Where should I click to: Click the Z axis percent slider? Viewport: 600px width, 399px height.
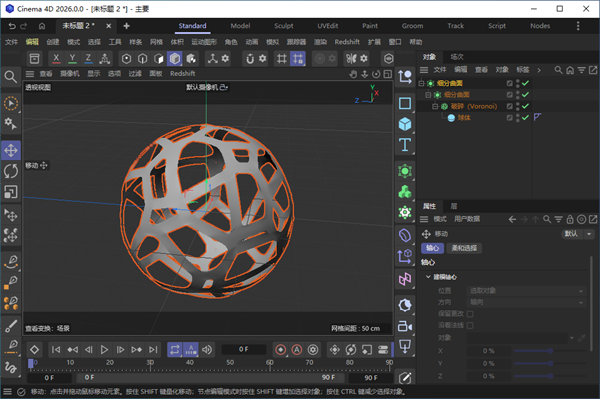pos(550,376)
